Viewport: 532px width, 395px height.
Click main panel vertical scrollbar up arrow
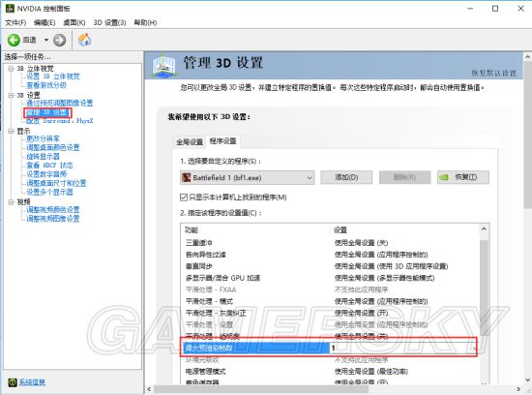tap(527, 57)
